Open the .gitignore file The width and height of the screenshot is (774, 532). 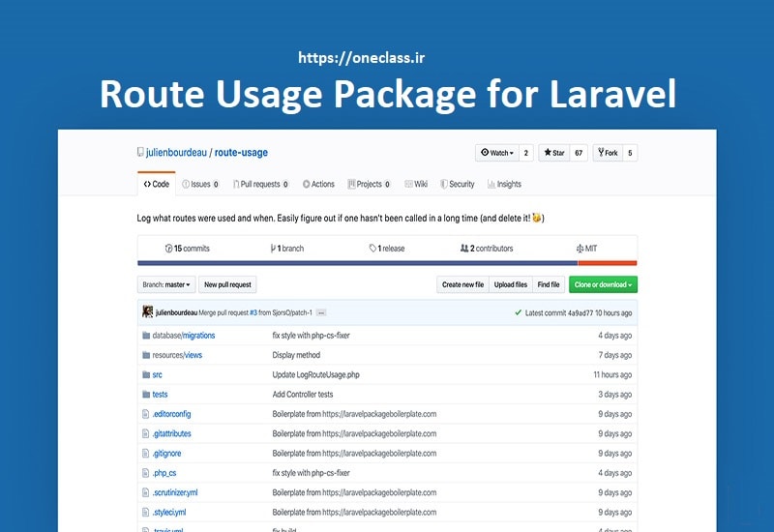[x=166, y=454]
